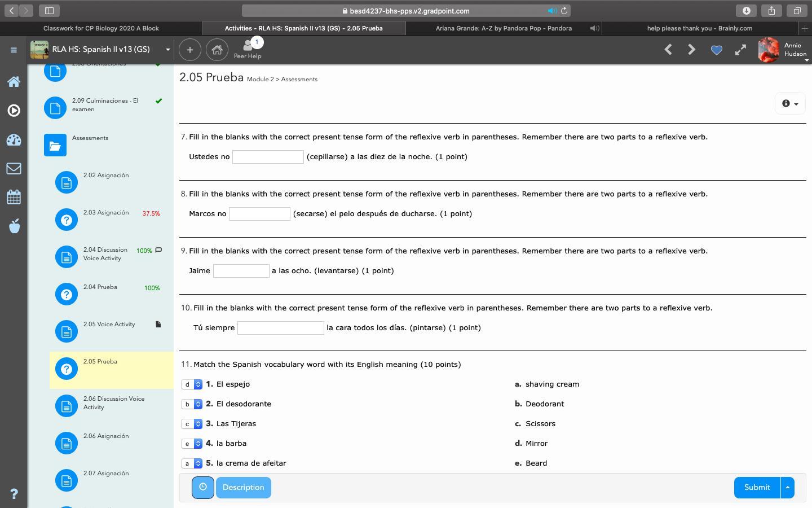Open answer dropdown for la barba

pos(192,444)
